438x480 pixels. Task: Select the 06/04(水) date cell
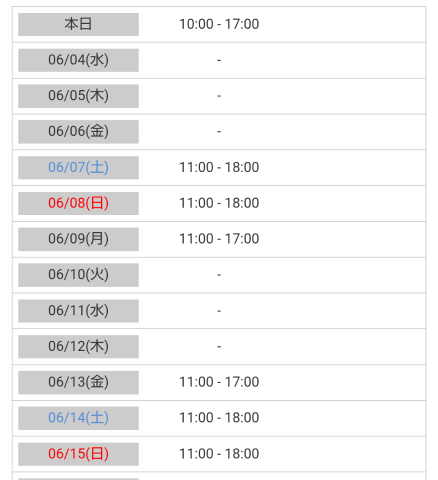click(78, 60)
